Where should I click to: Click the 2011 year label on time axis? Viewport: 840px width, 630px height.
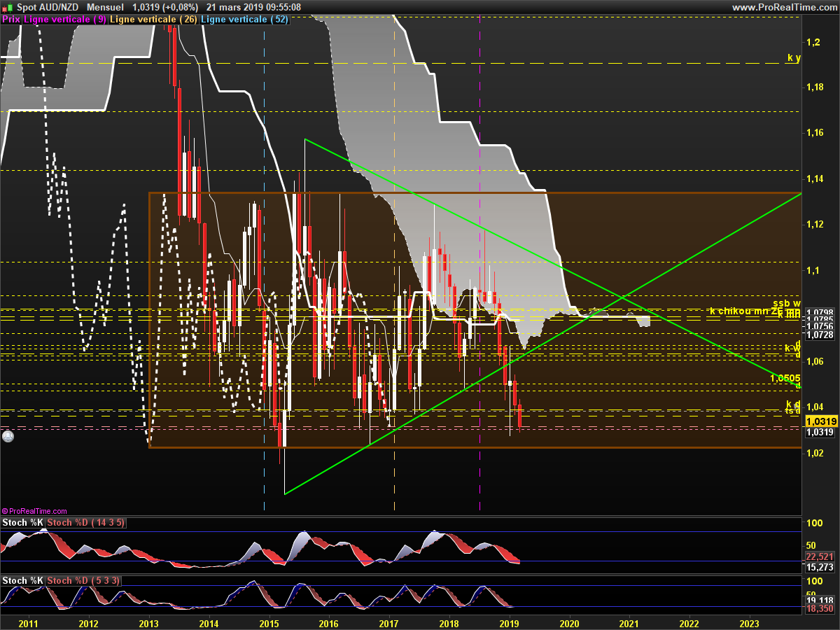tap(29, 623)
